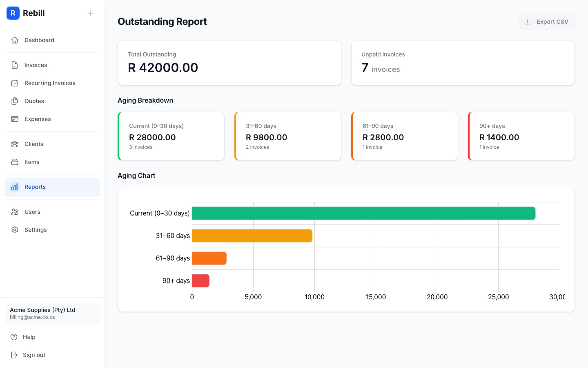
Task: Click the Settings gear icon
Action: 15,230
